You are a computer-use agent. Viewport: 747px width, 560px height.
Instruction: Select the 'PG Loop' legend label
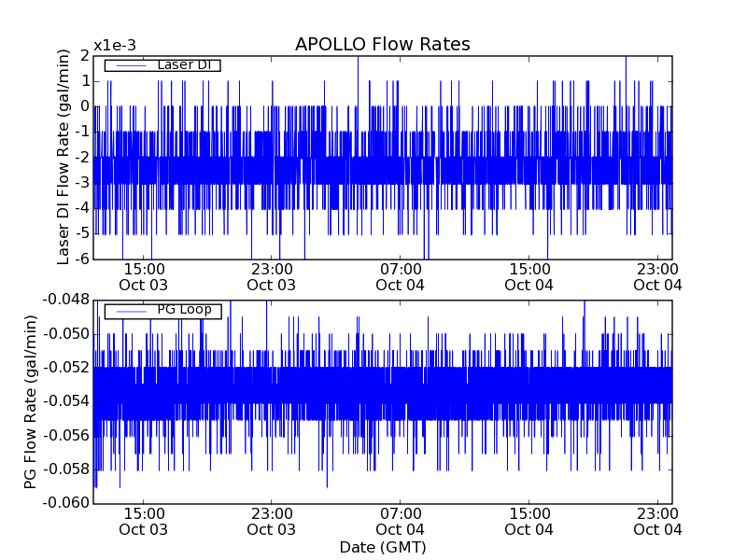click(184, 310)
